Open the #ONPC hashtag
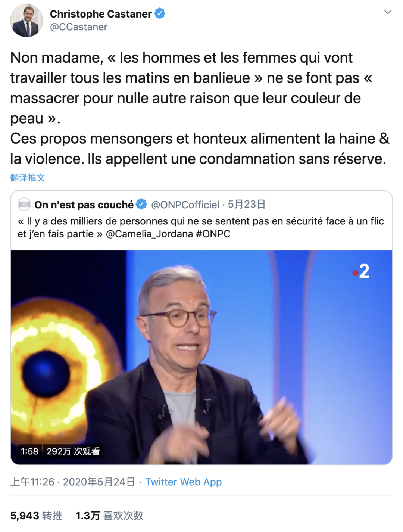This screenshot has height=532, width=403. pos(213,234)
